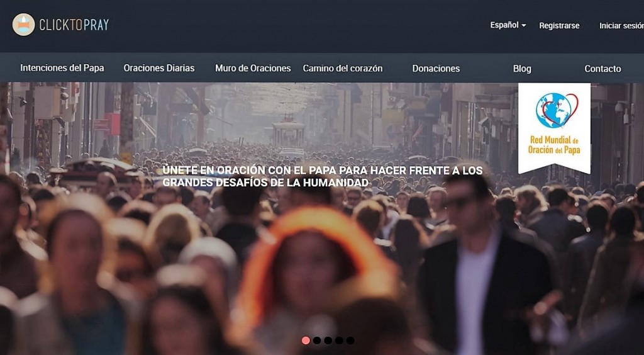Image resolution: width=644 pixels, height=355 pixels.
Task: Click the CLICKTOPRAY brand name text
Action: pyautogui.click(x=74, y=25)
